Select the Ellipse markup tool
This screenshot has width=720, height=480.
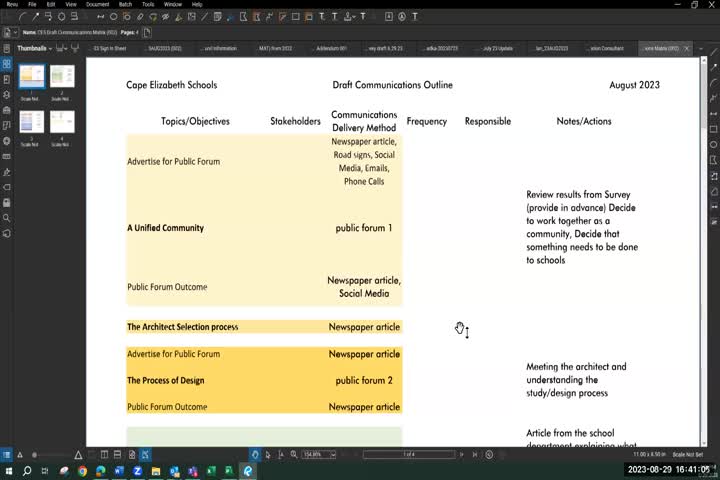(x=113, y=17)
